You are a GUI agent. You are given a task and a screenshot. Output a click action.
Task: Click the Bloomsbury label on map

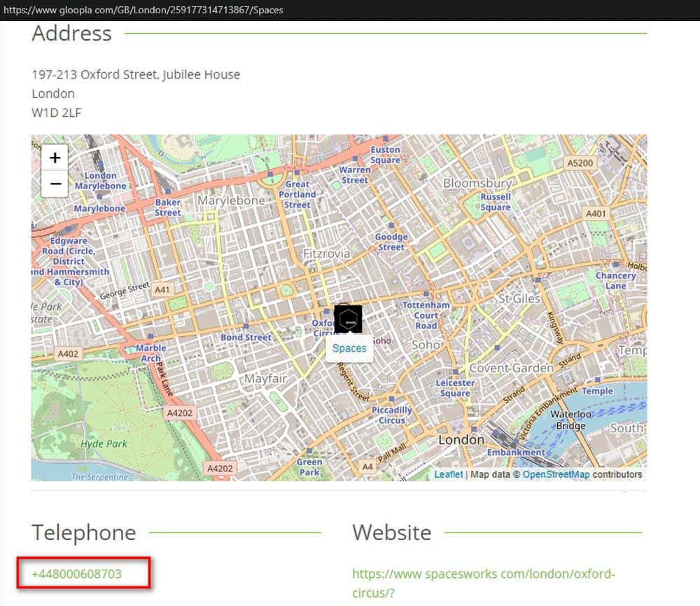[x=477, y=184]
